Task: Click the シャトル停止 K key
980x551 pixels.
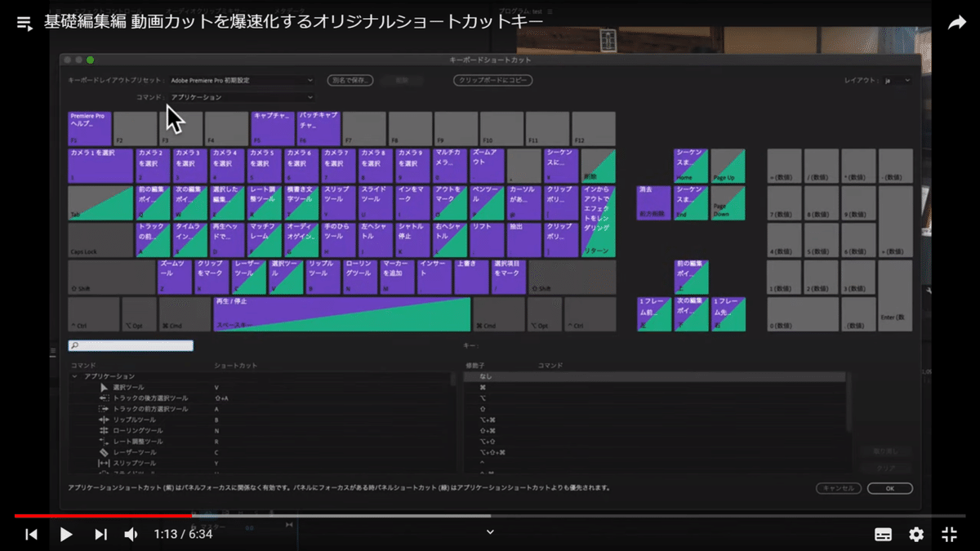Action: (x=413, y=240)
